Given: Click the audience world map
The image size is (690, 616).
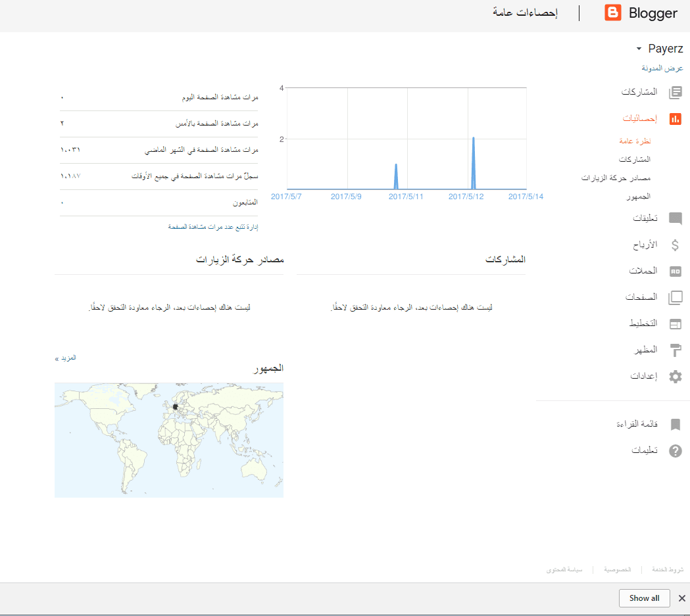Looking at the screenshot, I should pyautogui.click(x=169, y=440).
